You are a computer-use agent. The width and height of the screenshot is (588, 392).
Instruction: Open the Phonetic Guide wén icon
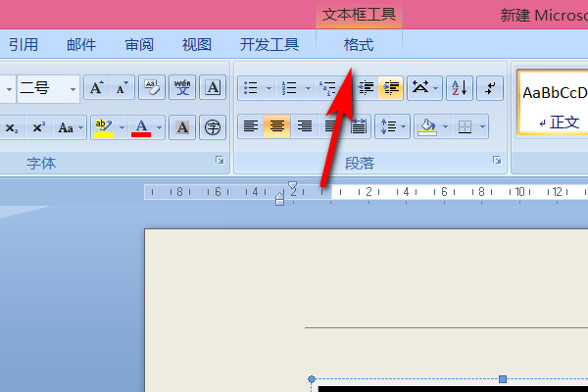182,88
